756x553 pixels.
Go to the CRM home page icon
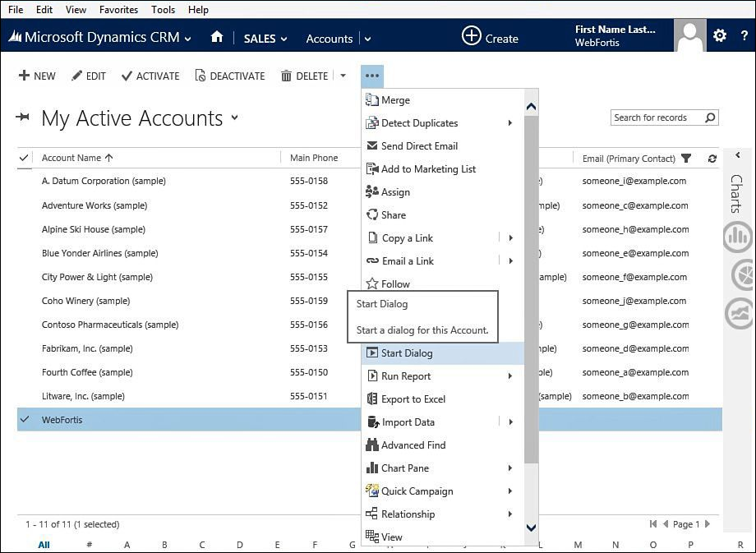(217, 37)
